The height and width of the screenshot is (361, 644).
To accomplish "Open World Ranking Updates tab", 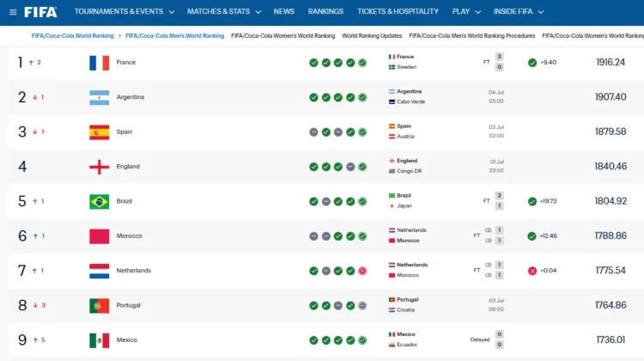I will coord(372,36).
